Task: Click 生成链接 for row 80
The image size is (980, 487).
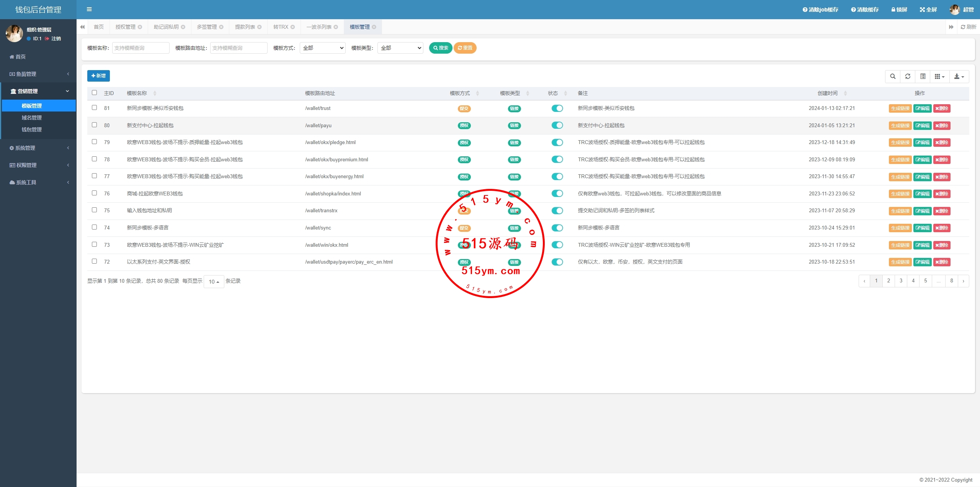Action: click(x=900, y=126)
